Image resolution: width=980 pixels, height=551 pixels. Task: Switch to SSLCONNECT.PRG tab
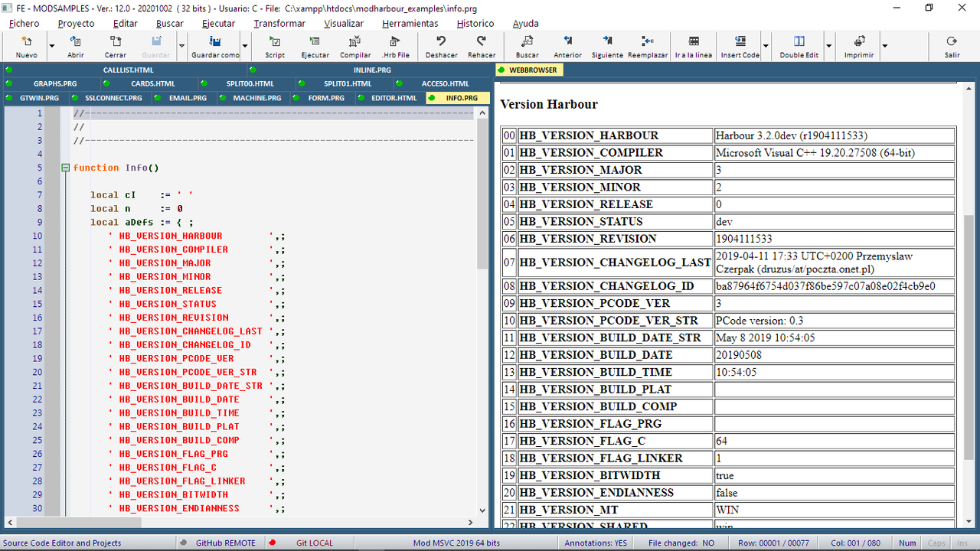113,98
